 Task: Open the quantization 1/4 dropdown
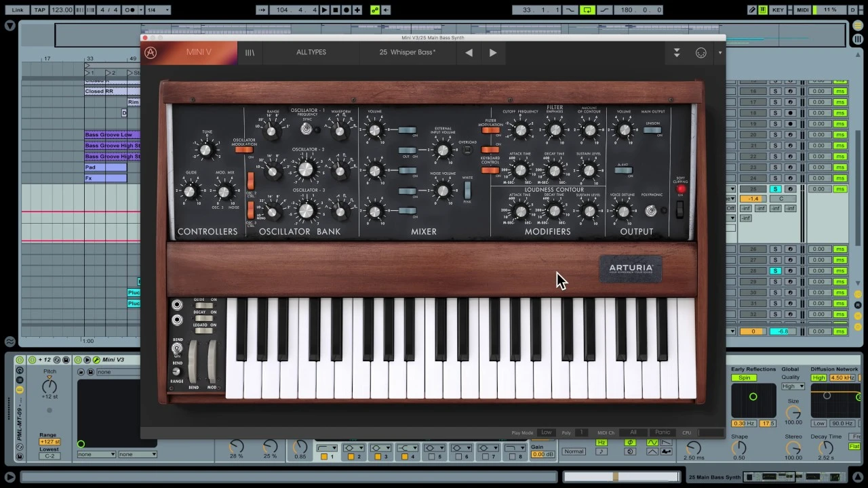pos(157,10)
